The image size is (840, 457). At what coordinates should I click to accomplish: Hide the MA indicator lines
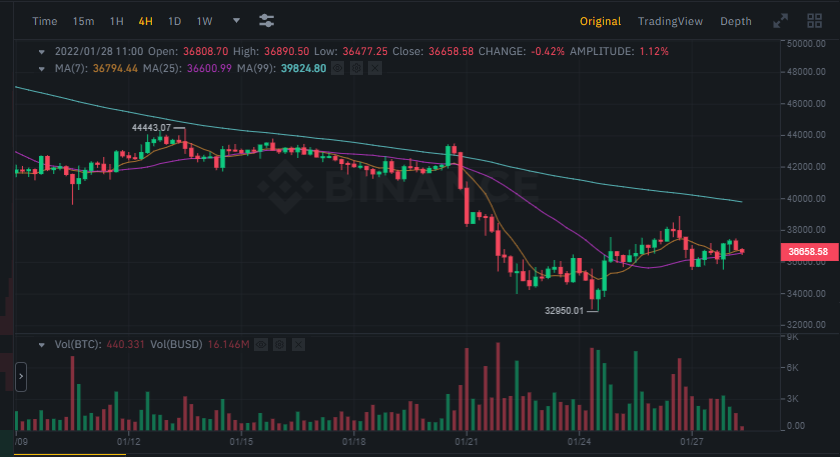pyautogui.click(x=337, y=68)
